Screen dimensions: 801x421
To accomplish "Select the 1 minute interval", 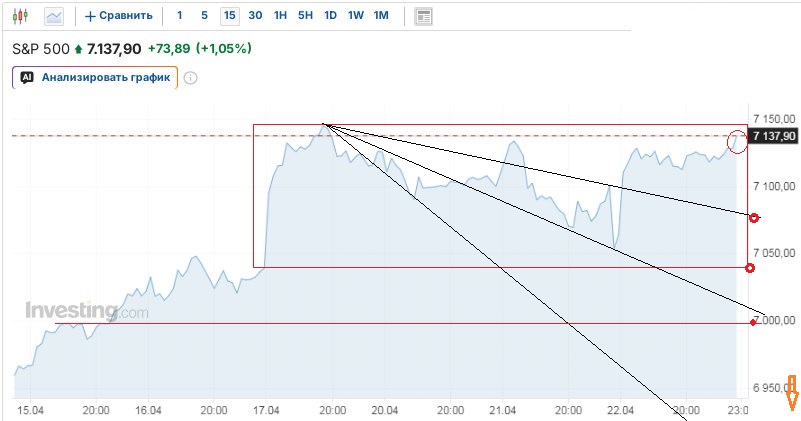I will click(179, 16).
